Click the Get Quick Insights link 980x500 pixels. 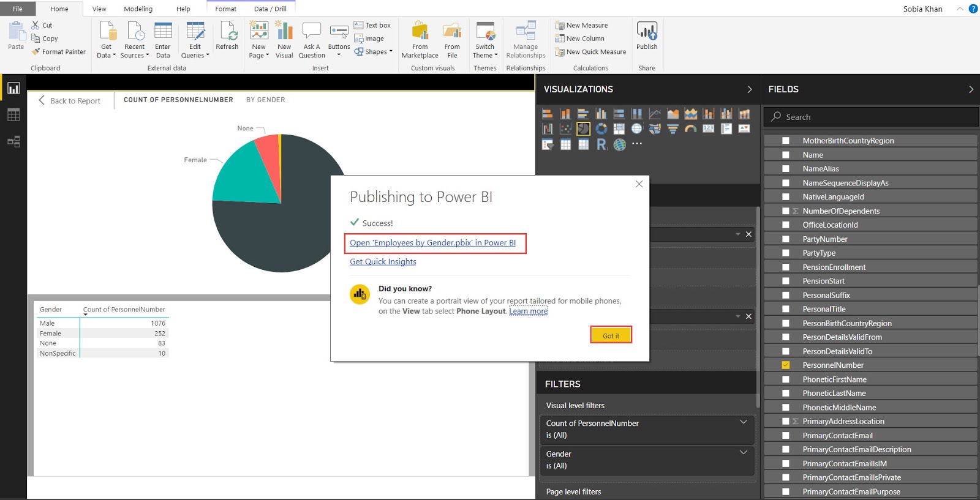click(383, 262)
